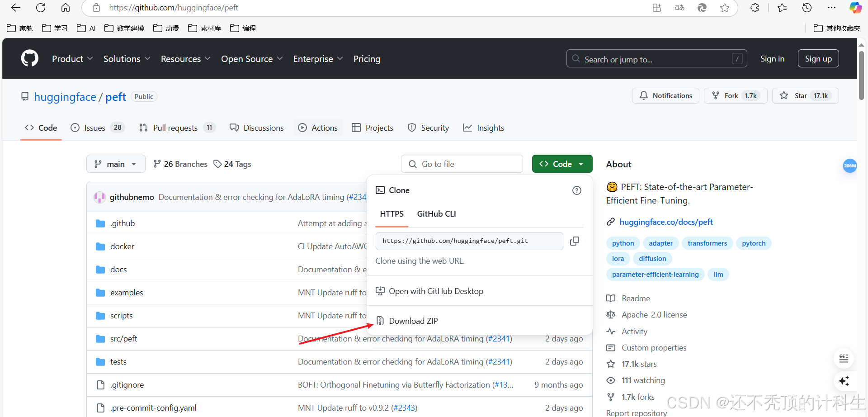868x417 pixels.
Task: Click the sparkle AI assistant floating icon
Action: click(844, 381)
